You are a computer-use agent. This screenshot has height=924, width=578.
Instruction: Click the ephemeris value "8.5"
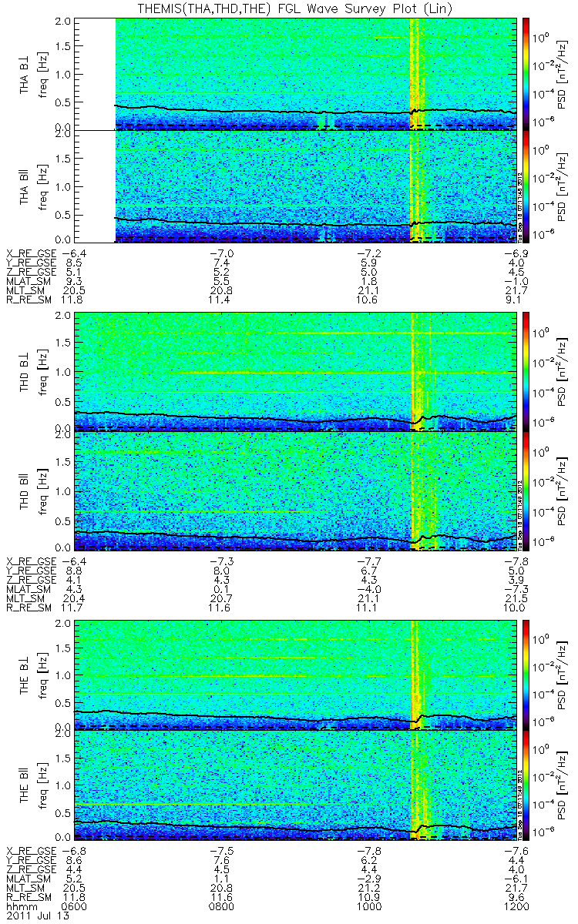coord(76,263)
